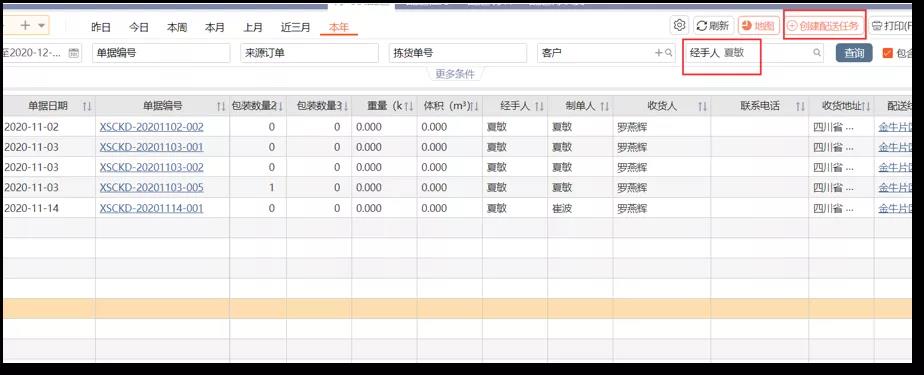
Task: Select the 近三月 date filter tab
Action: pos(296,27)
